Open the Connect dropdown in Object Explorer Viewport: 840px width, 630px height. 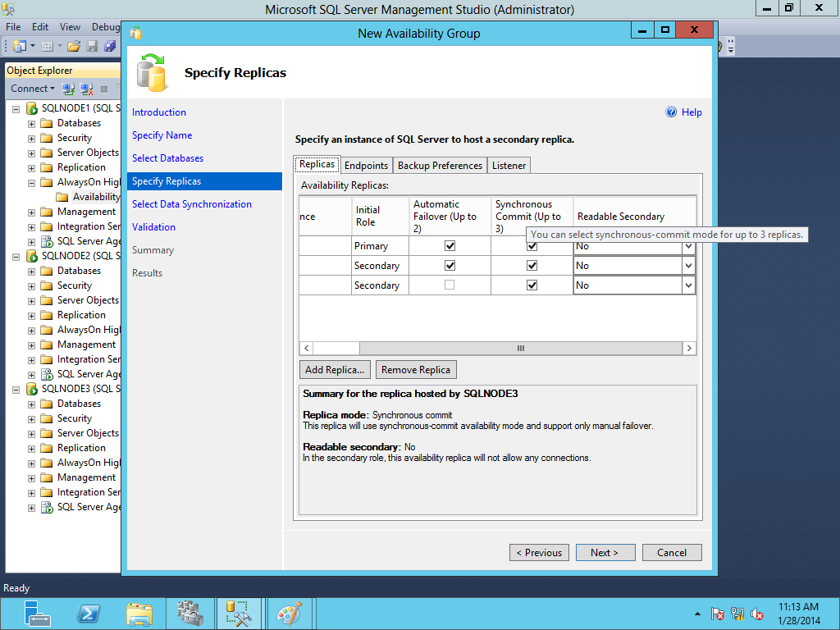coord(33,89)
